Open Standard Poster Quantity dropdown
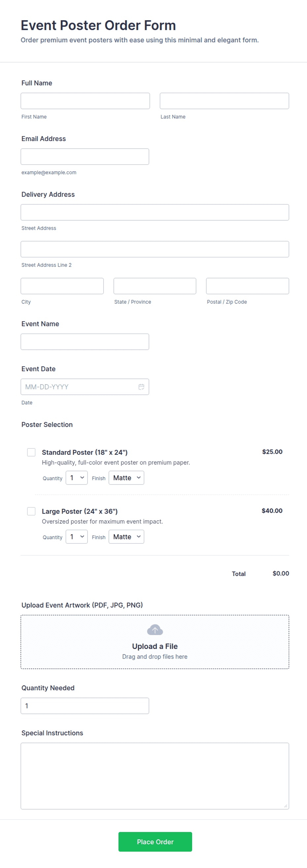The height and width of the screenshot is (868, 307). [x=77, y=478]
